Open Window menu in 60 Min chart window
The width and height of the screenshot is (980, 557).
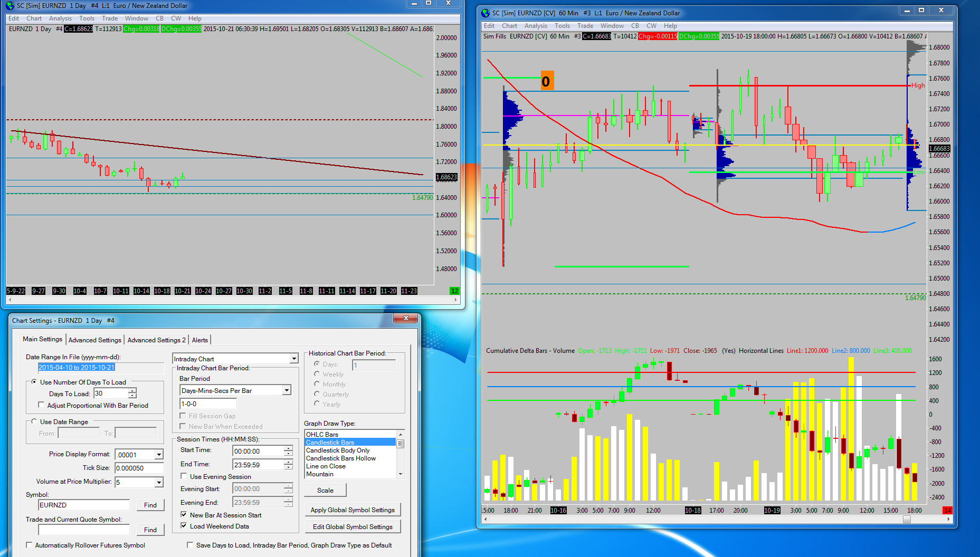tap(612, 26)
